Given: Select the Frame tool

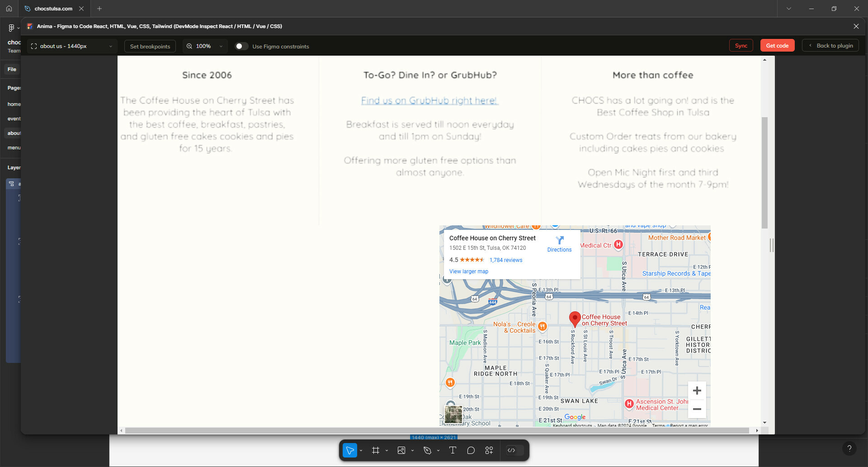Looking at the screenshot, I should pos(376,450).
